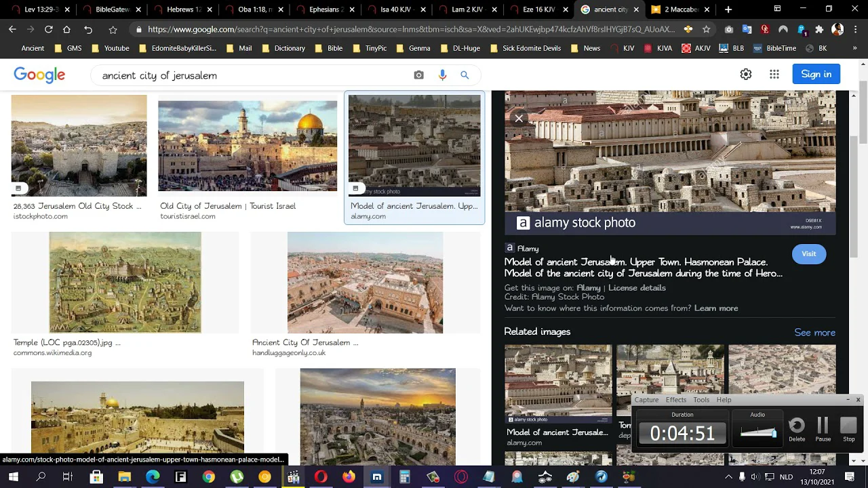The height and width of the screenshot is (488, 868).
Task: Bookmark this page with the star icon
Action: tap(706, 29)
